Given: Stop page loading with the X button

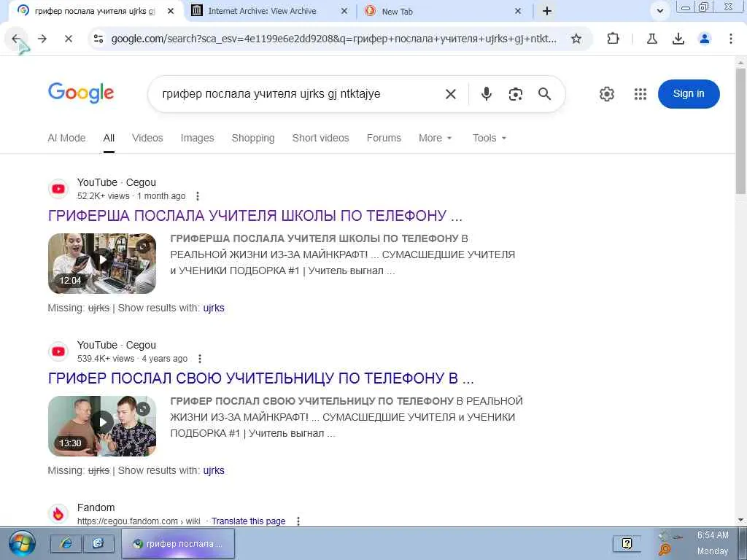Looking at the screenshot, I should click(69, 39).
